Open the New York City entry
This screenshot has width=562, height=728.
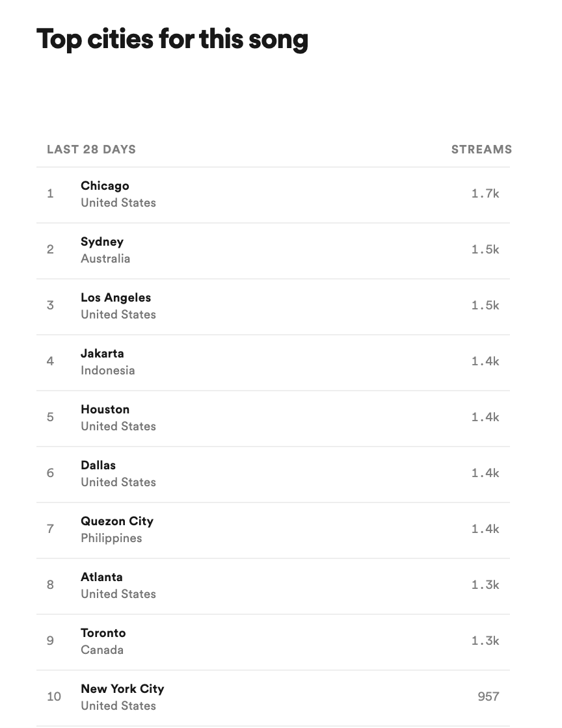coord(122,689)
